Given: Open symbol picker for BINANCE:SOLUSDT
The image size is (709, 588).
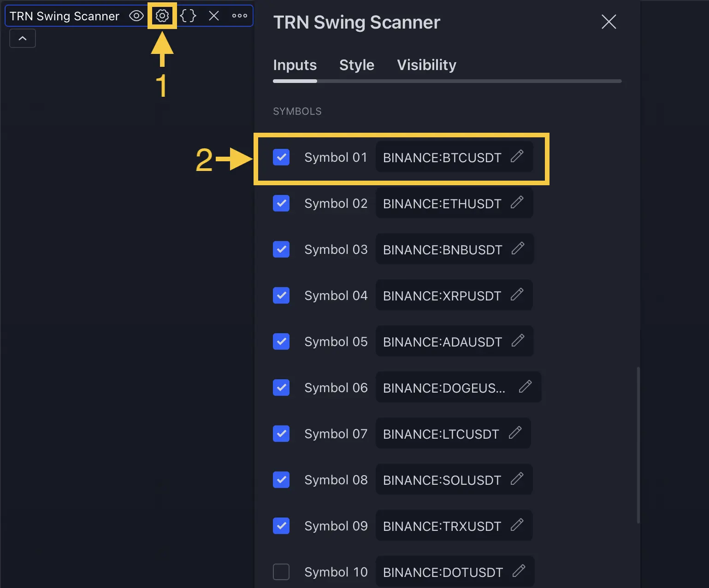Looking at the screenshot, I should pos(442,480).
